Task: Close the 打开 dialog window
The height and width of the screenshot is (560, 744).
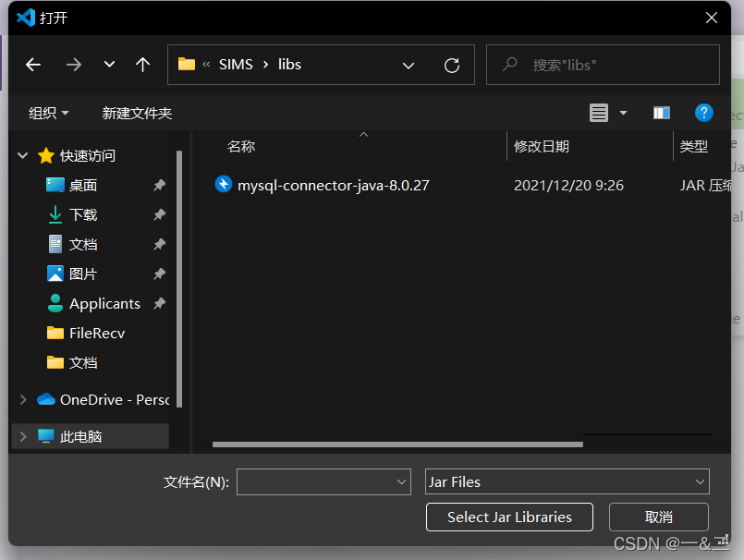Action: 712,18
